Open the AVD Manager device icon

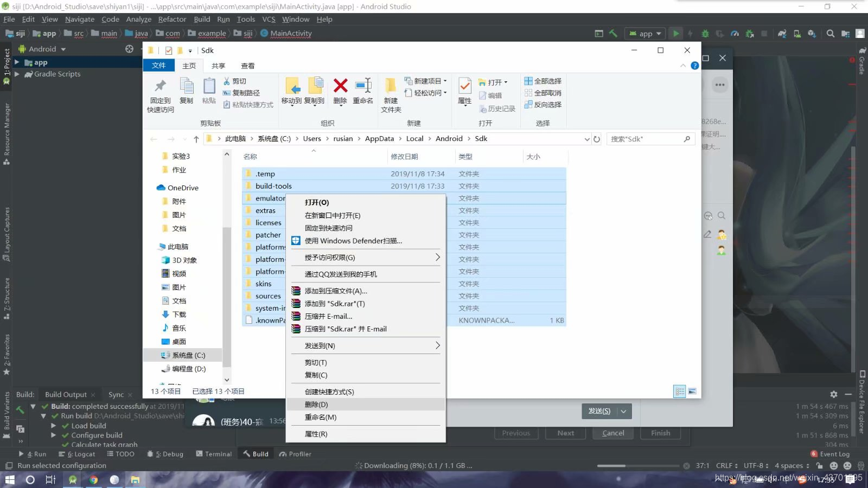pyautogui.click(x=797, y=34)
